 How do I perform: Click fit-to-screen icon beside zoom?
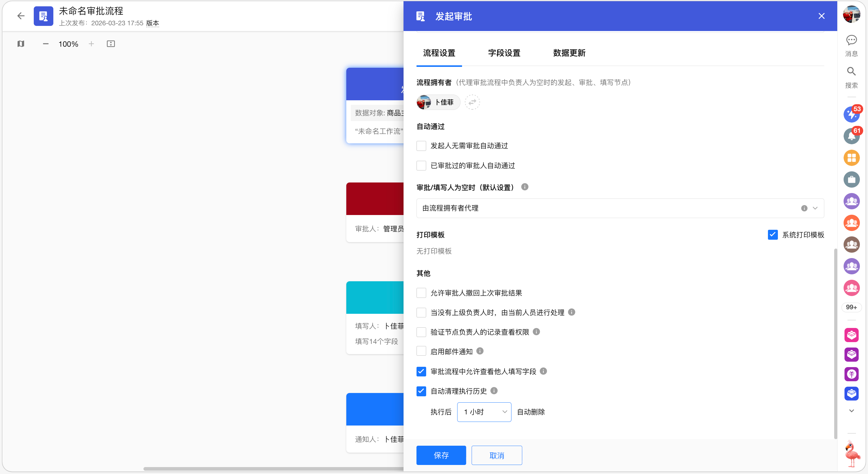click(111, 44)
